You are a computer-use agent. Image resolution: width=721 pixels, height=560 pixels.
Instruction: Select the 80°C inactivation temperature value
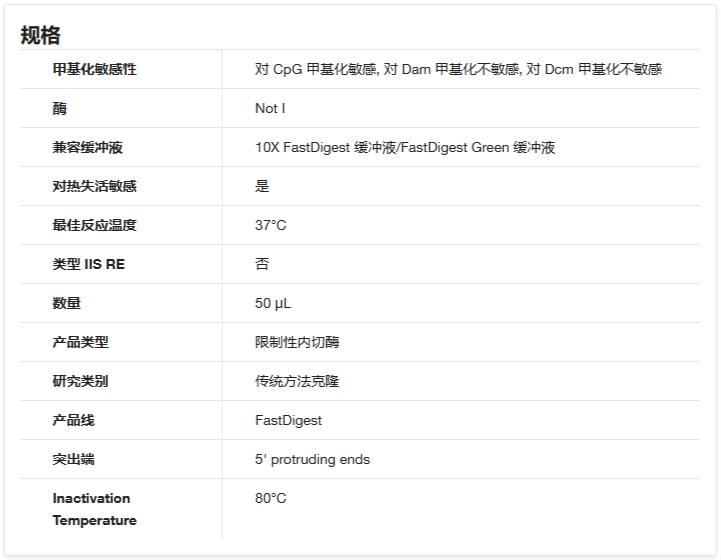pyautogui.click(x=270, y=498)
